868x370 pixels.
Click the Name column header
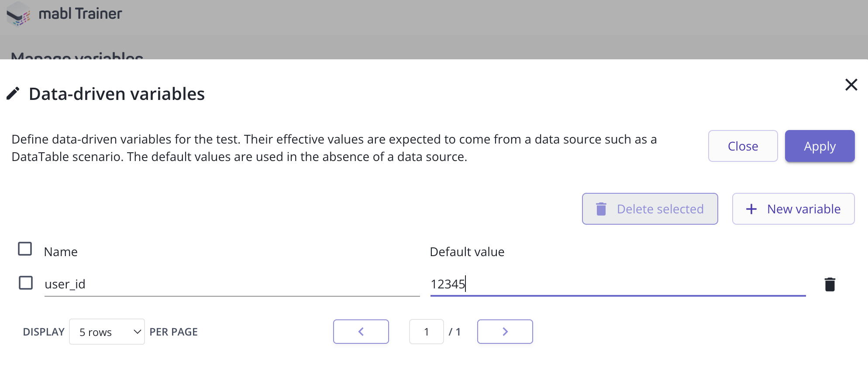pyautogui.click(x=61, y=252)
